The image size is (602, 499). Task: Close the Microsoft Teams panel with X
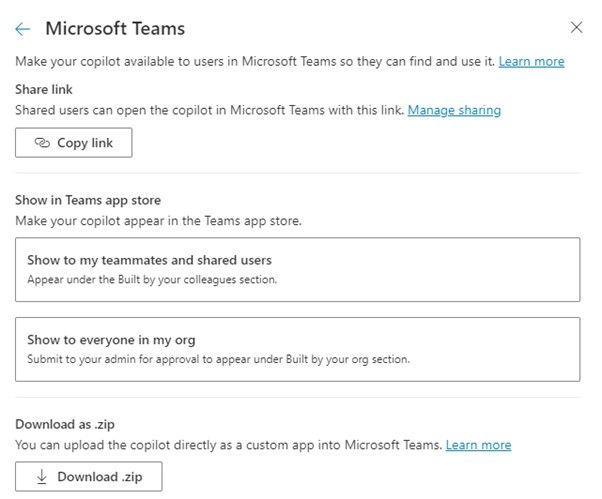coord(576,28)
